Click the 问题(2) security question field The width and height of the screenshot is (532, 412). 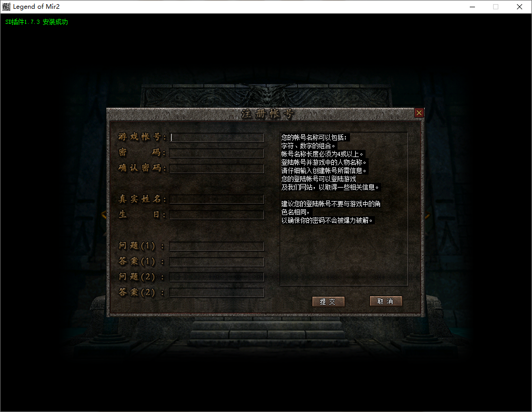pyautogui.click(x=217, y=277)
